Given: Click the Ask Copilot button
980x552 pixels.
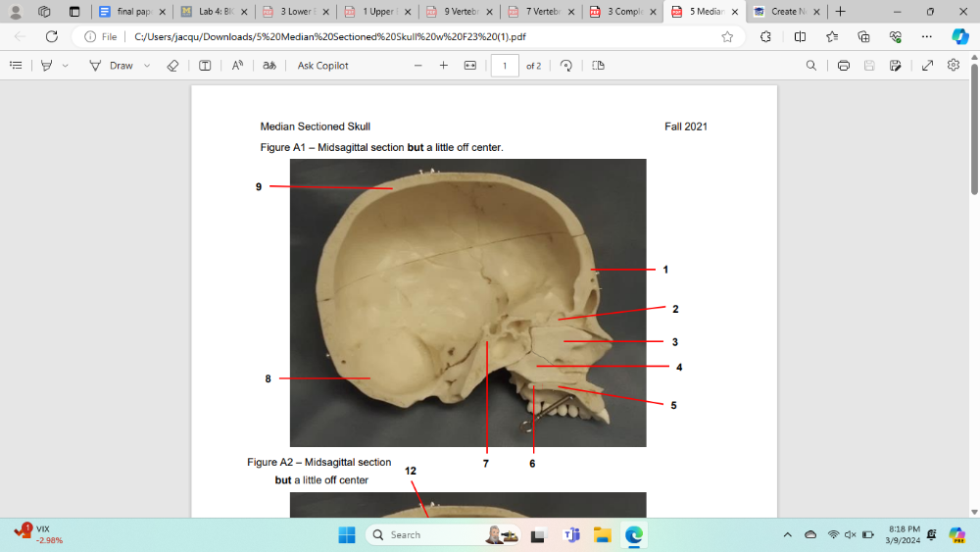Looking at the screenshot, I should 322,66.
